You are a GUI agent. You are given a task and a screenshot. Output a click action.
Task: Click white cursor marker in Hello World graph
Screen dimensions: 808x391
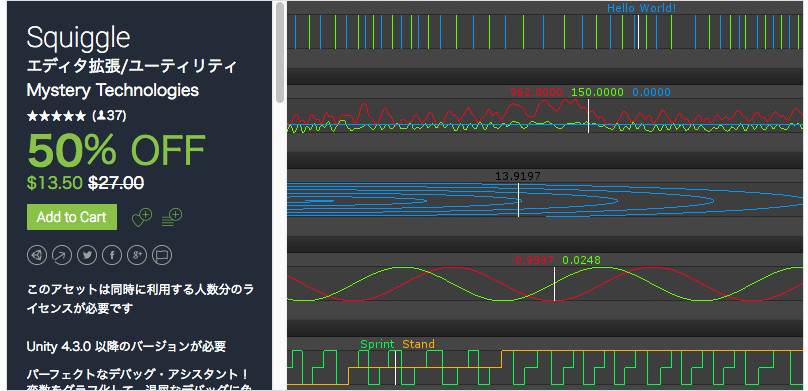point(638,32)
